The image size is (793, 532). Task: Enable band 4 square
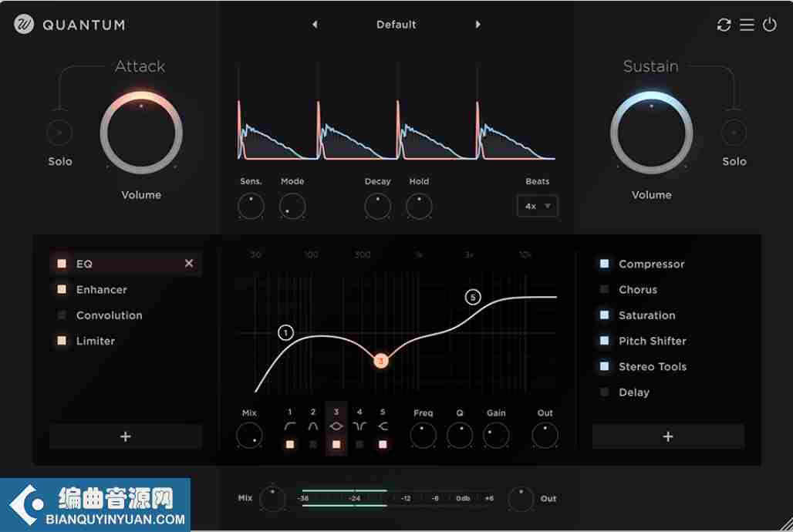click(359, 445)
